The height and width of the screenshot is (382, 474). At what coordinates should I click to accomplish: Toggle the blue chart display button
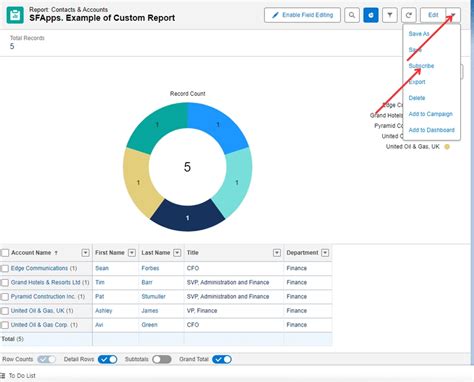click(371, 15)
